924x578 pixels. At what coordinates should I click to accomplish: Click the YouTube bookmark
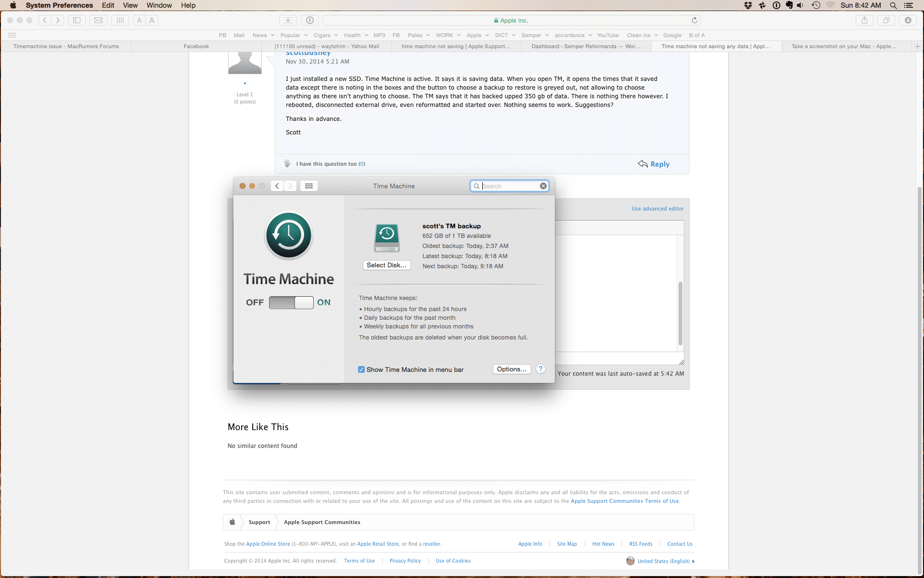tap(608, 35)
